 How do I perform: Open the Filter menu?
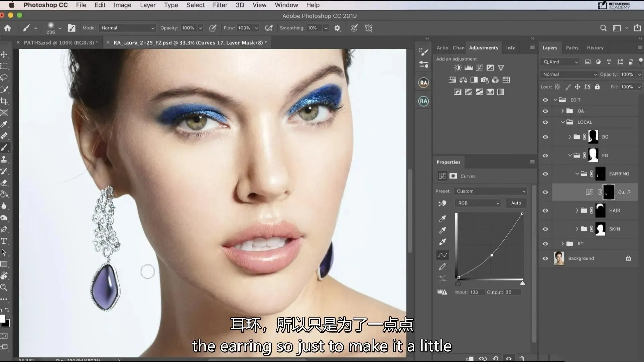220,5
